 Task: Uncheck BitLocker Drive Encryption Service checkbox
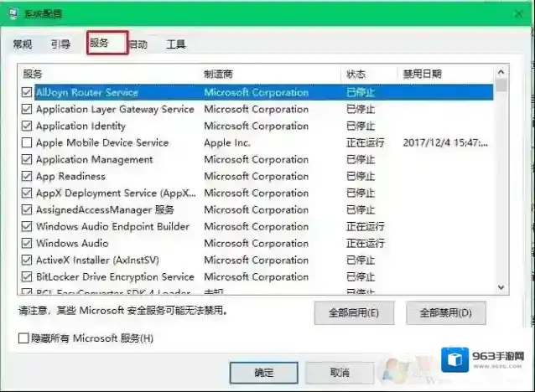pos(27,276)
